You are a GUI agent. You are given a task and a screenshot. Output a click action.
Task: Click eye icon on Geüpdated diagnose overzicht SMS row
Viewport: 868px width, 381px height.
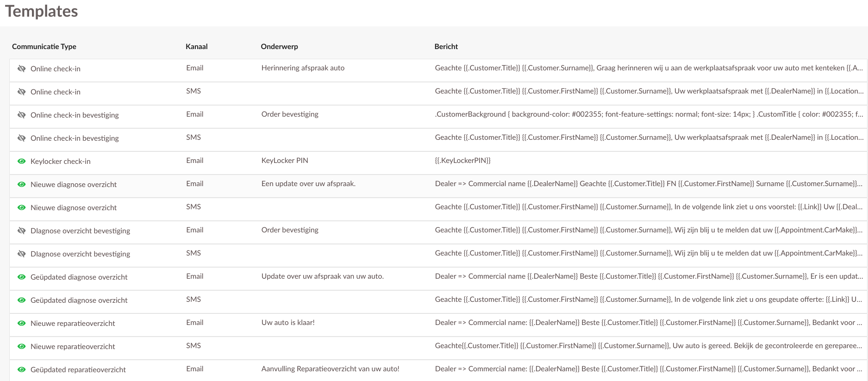21,300
